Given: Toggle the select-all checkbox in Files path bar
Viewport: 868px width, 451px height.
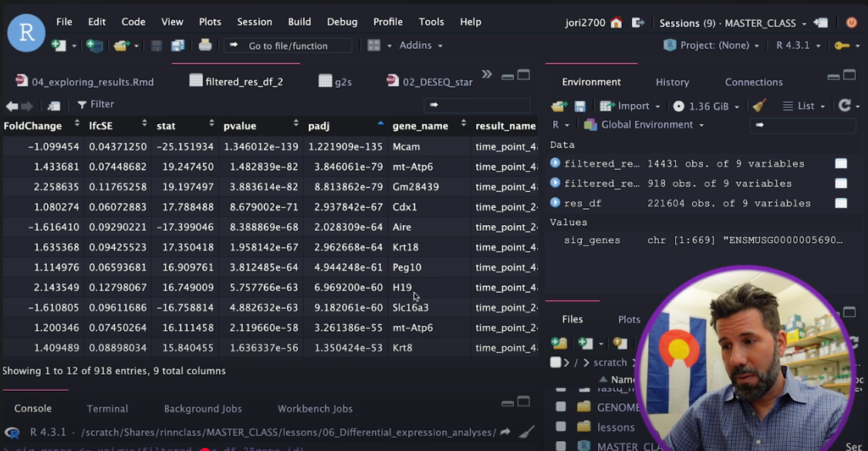Looking at the screenshot, I should coord(556,362).
